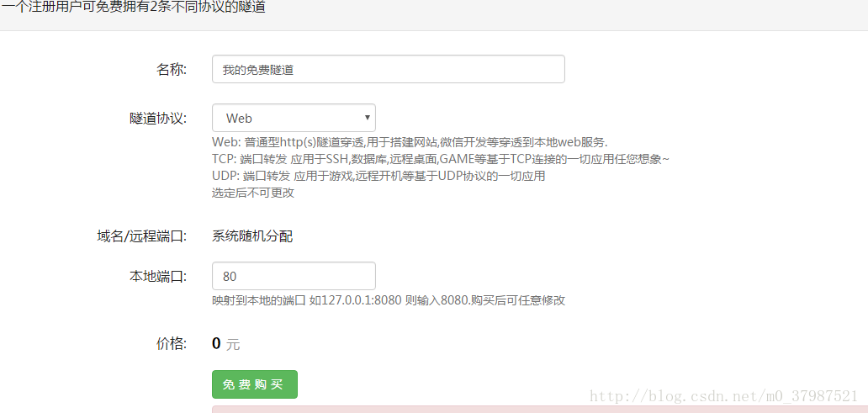This screenshot has height=413, width=868.
Task: Click the 选定后不可更改 note
Action: coord(253,193)
